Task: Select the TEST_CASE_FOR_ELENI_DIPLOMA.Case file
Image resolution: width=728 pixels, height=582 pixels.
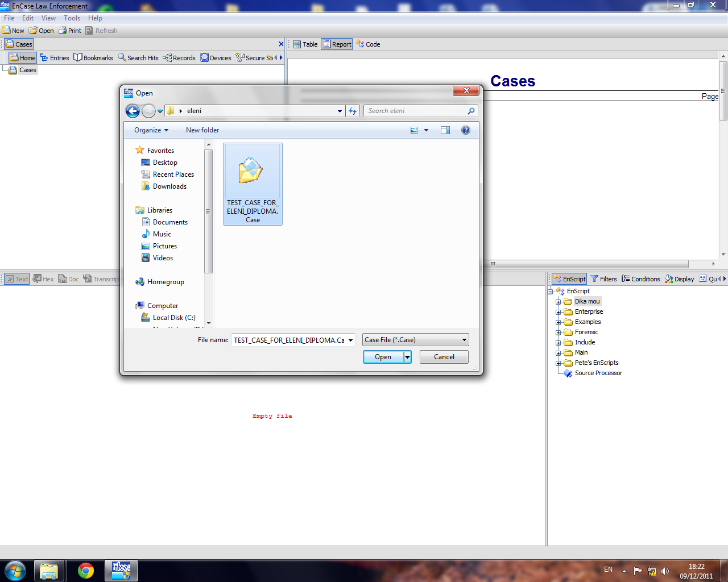Action: pyautogui.click(x=253, y=184)
